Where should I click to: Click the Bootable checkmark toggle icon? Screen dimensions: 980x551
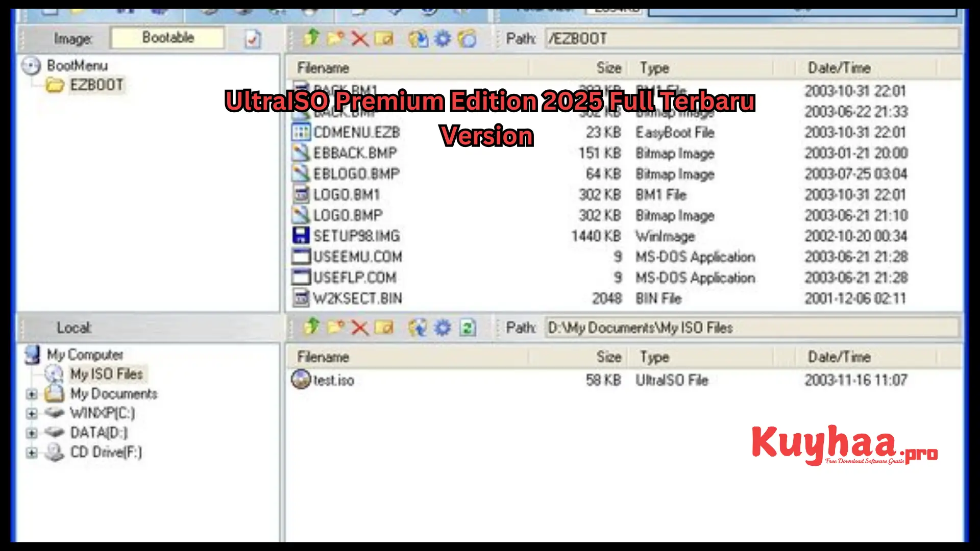tap(253, 38)
